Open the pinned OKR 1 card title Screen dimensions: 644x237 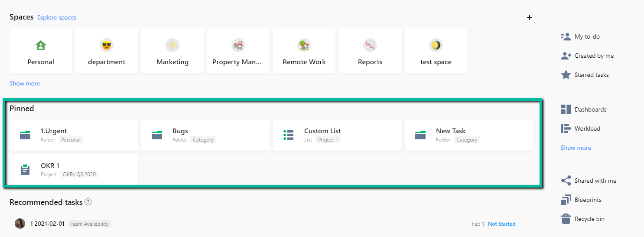click(50, 165)
